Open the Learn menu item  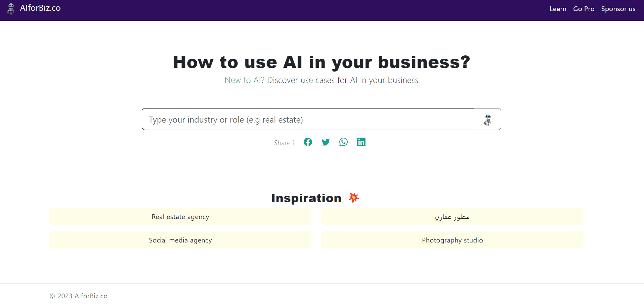[x=558, y=9]
